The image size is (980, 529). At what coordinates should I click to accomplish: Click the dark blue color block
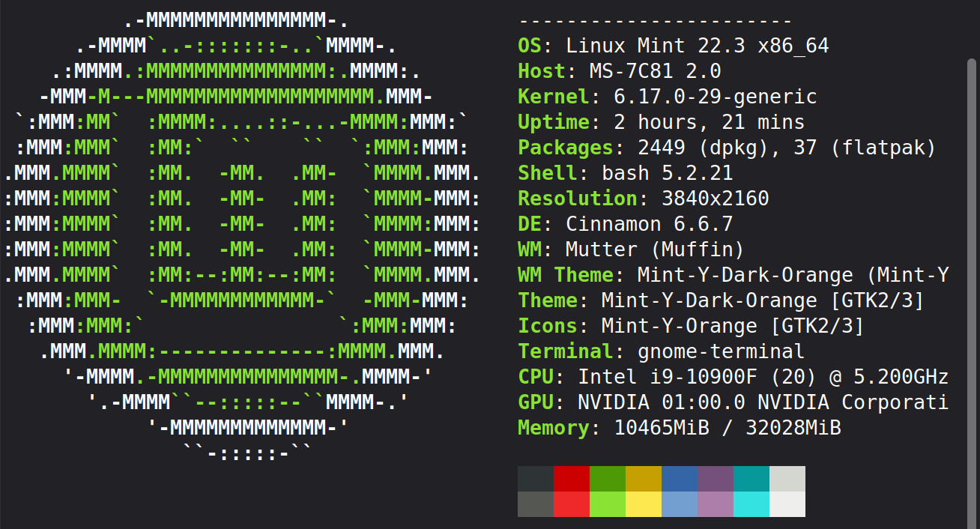pos(680,479)
